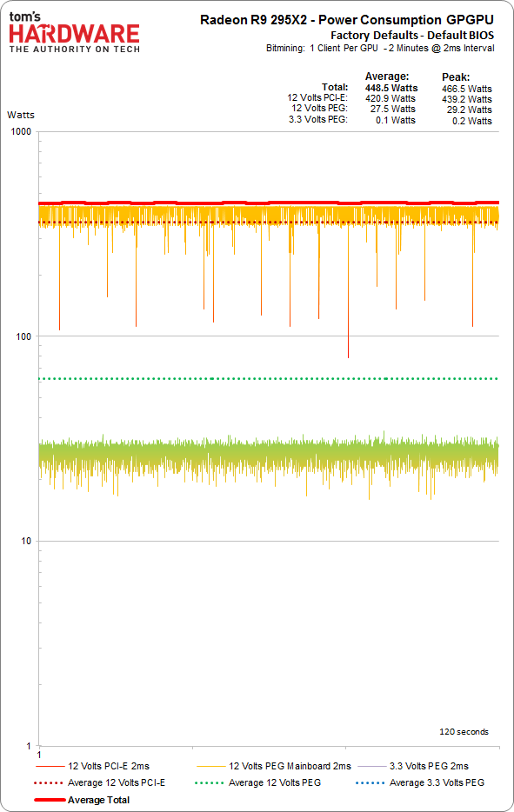Click the '12 Volts PCI-E:' row label
Image resolution: width=514 pixels, height=812 pixels.
(317, 97)
